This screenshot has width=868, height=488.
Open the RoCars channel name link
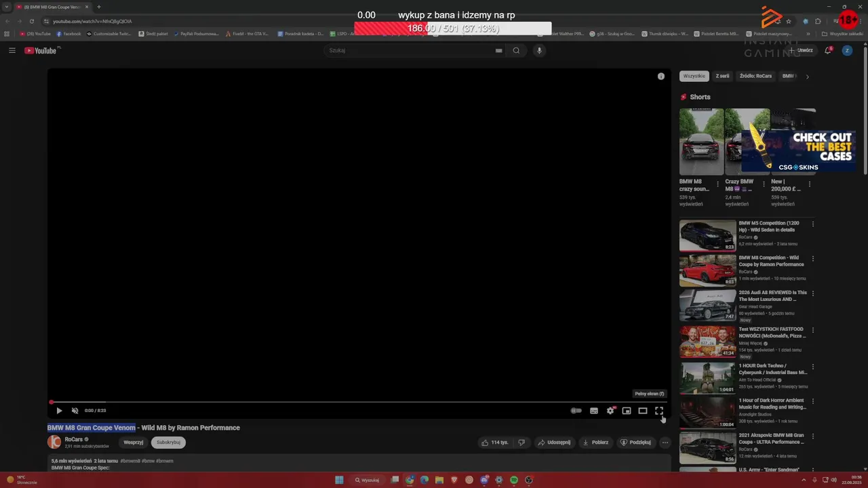point(74,439)
